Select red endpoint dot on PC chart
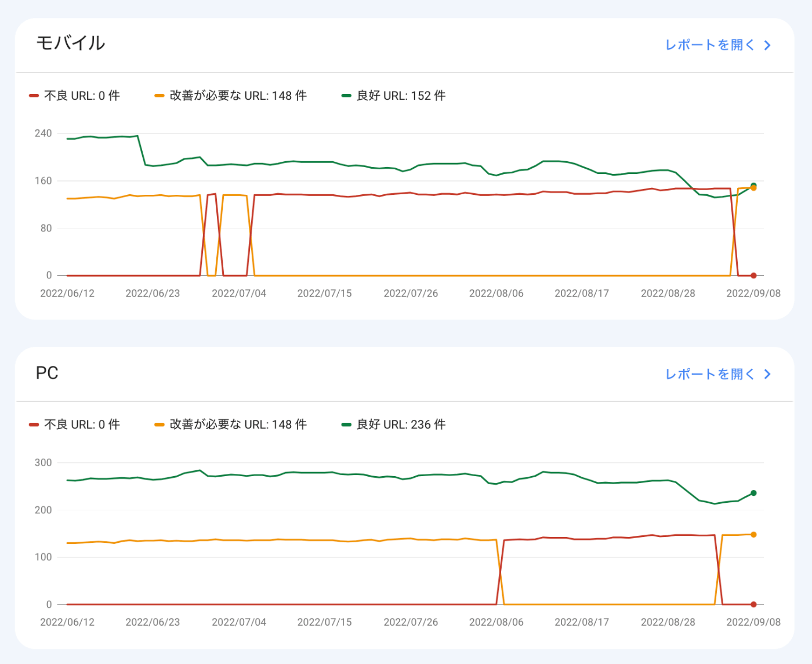This screenshot has width=812, height=664. pyautogui.click(x=753, y=604)
